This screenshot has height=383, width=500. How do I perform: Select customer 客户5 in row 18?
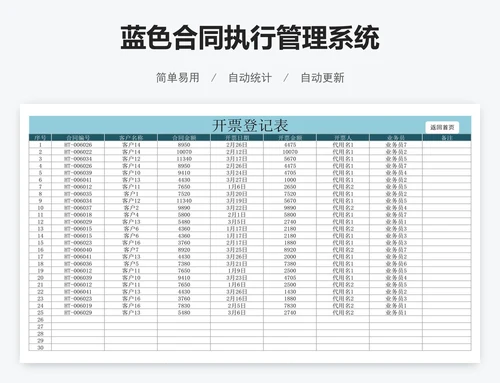(x=131, y=264)
